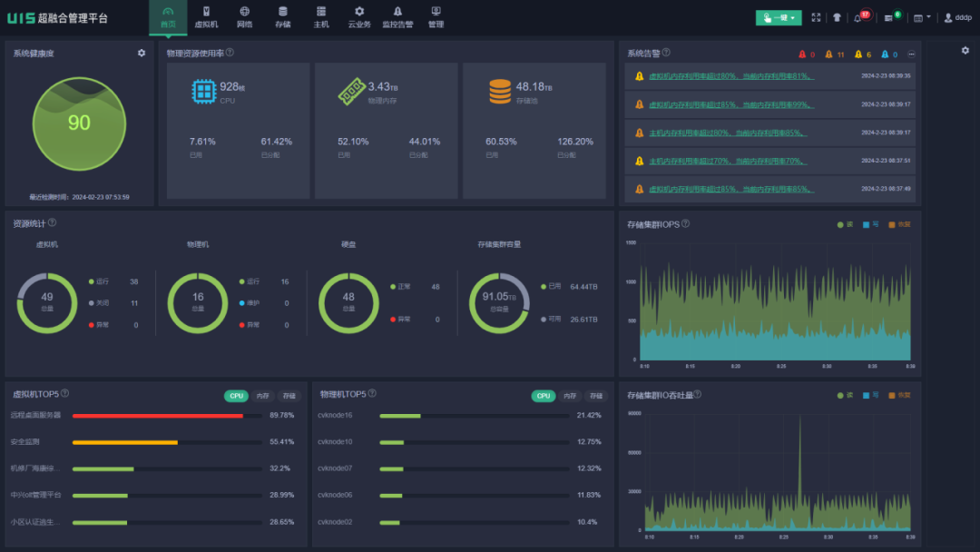This screenshot has height=552, width=980.
Task: Toggle 恢复 legend in 存储集群IO吞吐量 chart
Action: click(x=898, y=395)
